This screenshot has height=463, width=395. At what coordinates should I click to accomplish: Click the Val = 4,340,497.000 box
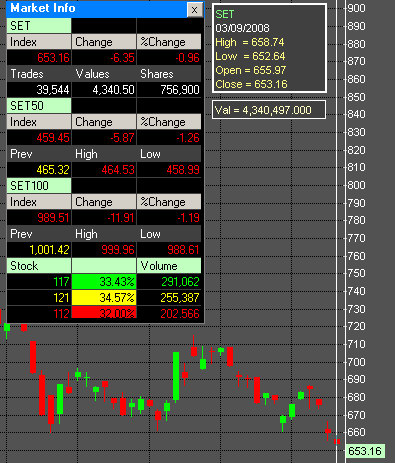pos(269,110)
